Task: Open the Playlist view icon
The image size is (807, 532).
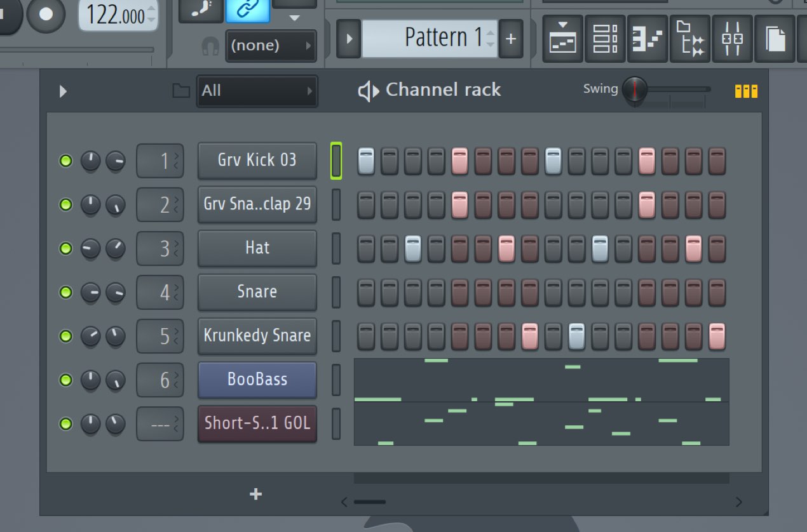Action: tap(563, 39)
